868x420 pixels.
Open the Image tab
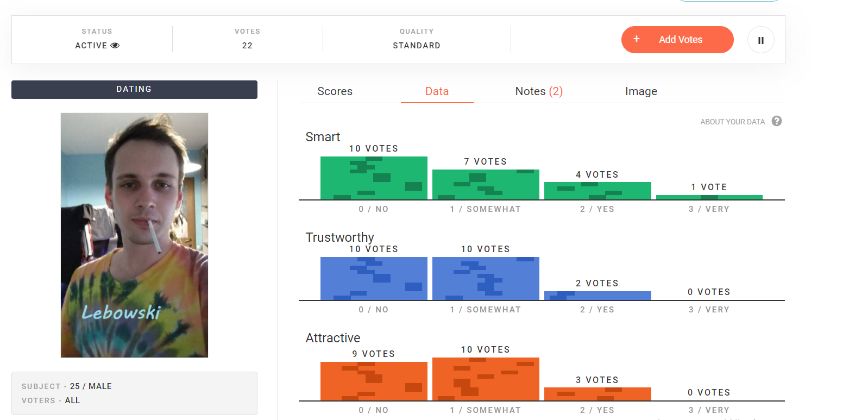point(641,91)
